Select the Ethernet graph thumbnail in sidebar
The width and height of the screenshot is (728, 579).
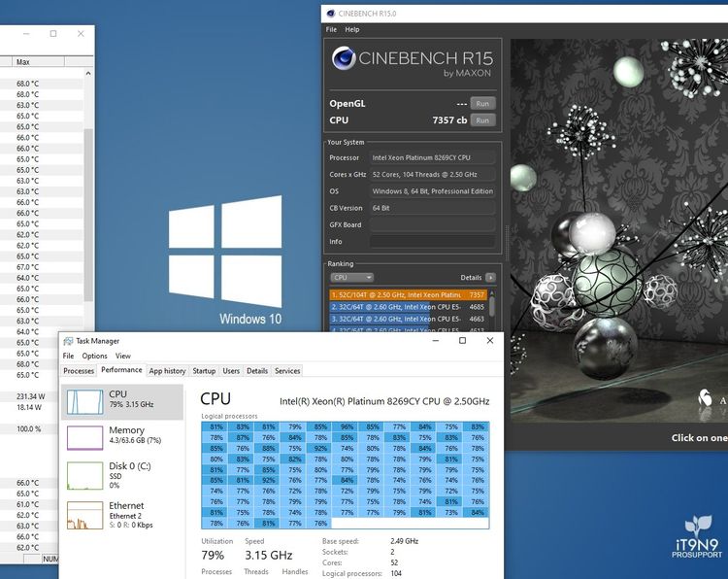click(x=85, y=515)
